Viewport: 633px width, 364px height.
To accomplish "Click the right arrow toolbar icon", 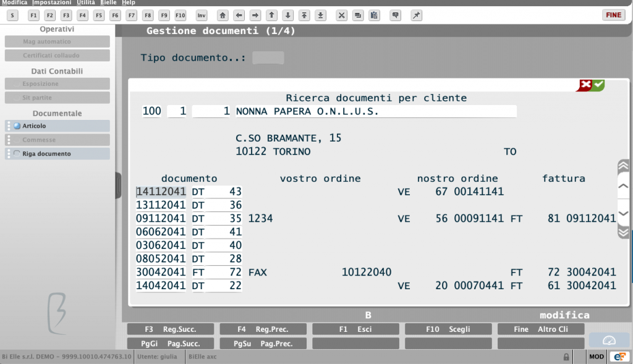I will (x=255, y=15).
